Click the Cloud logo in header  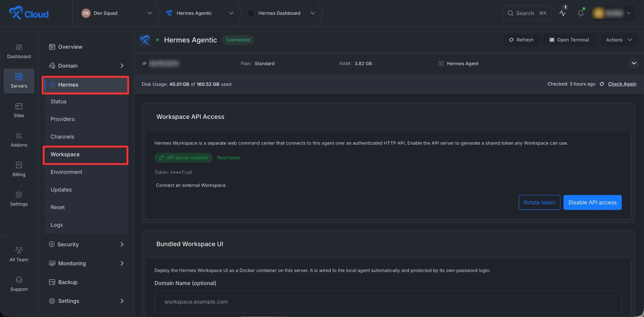(x=29, y=13)
